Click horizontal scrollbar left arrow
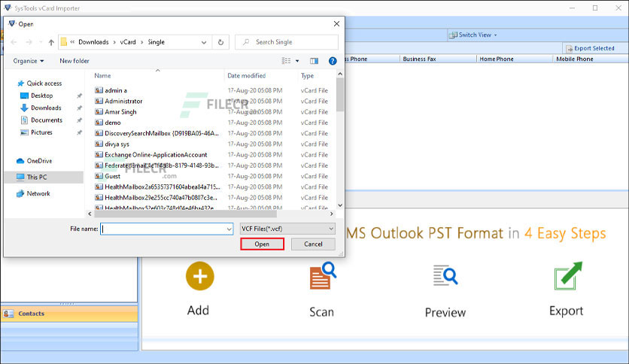This screenshot has height=364, width=629. coord(90,214)
